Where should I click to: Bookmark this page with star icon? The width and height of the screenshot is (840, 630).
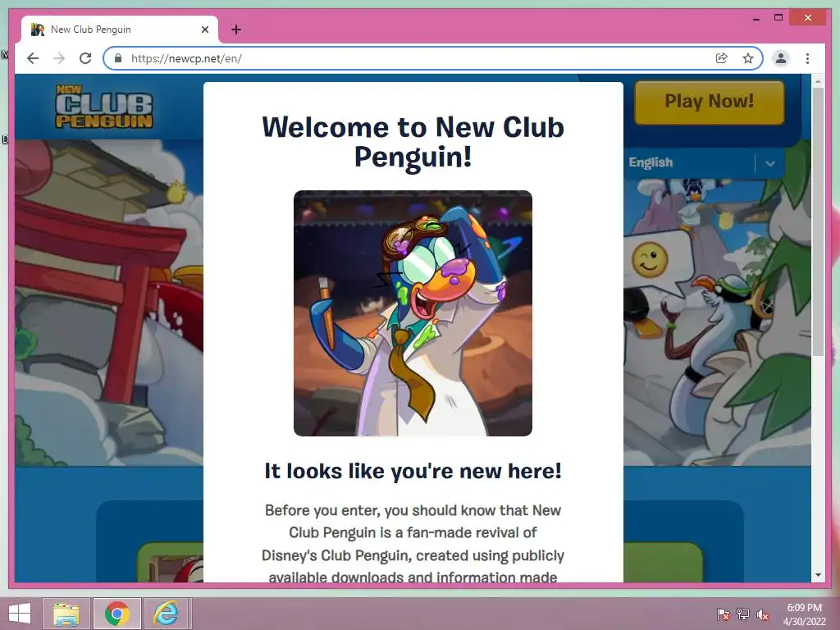(x=748, y=58)
